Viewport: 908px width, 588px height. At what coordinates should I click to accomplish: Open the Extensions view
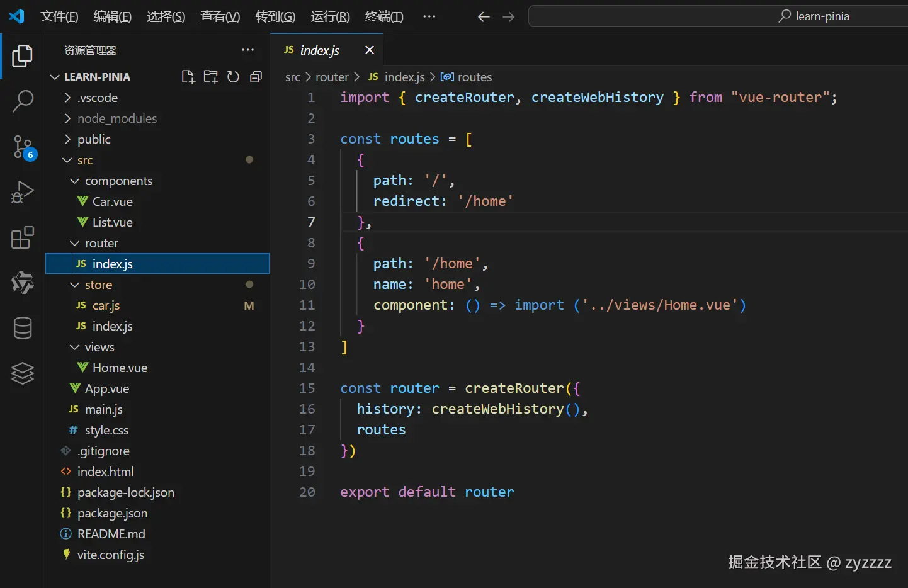[x=23, y=238]
